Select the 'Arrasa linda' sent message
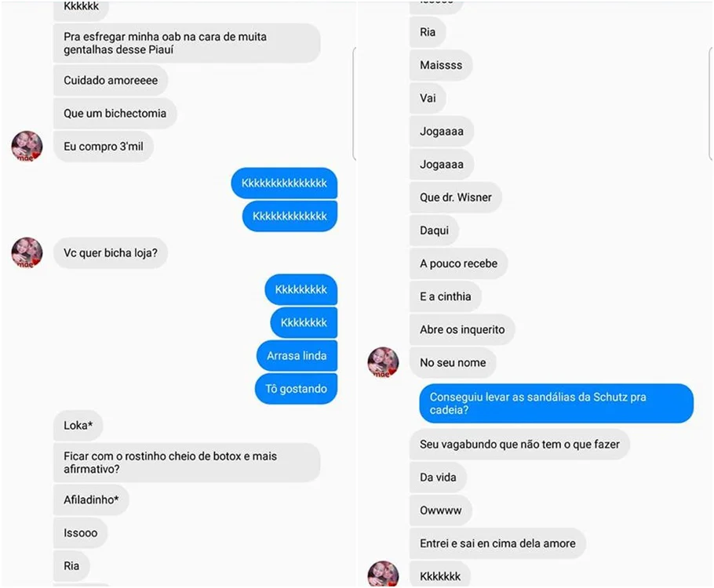The height and width of the screenshot is (588, 714). (x=297, y=355)
